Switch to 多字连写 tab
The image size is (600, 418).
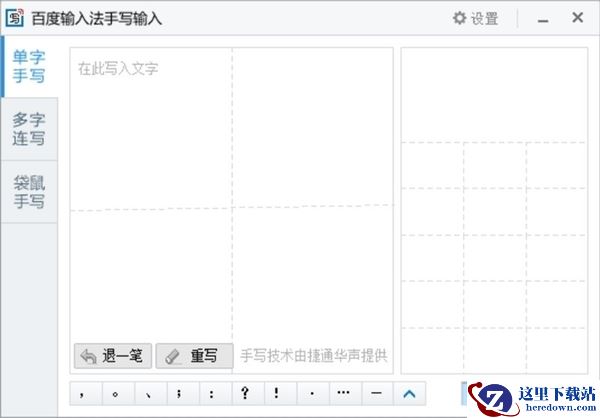coord(29,129)
